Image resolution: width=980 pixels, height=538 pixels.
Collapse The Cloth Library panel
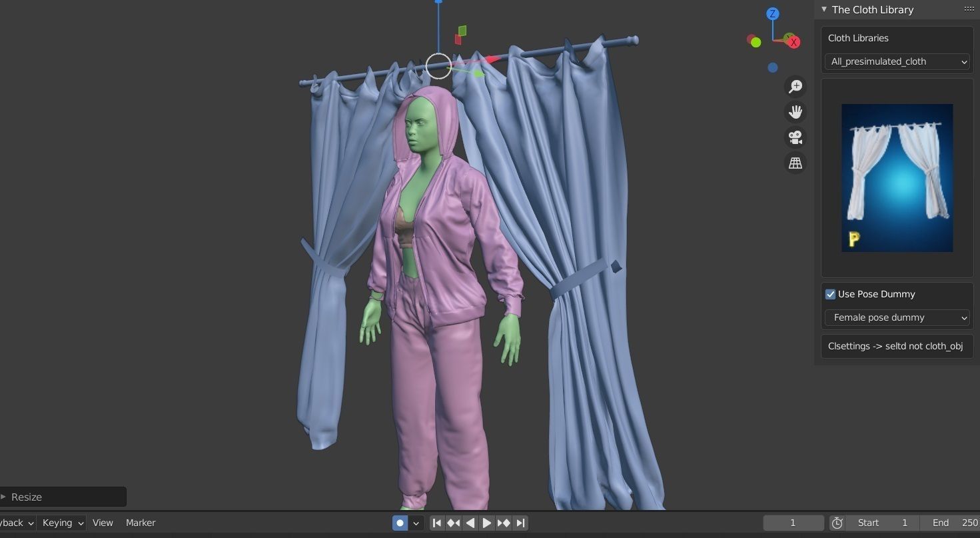(x=824, y=9)
